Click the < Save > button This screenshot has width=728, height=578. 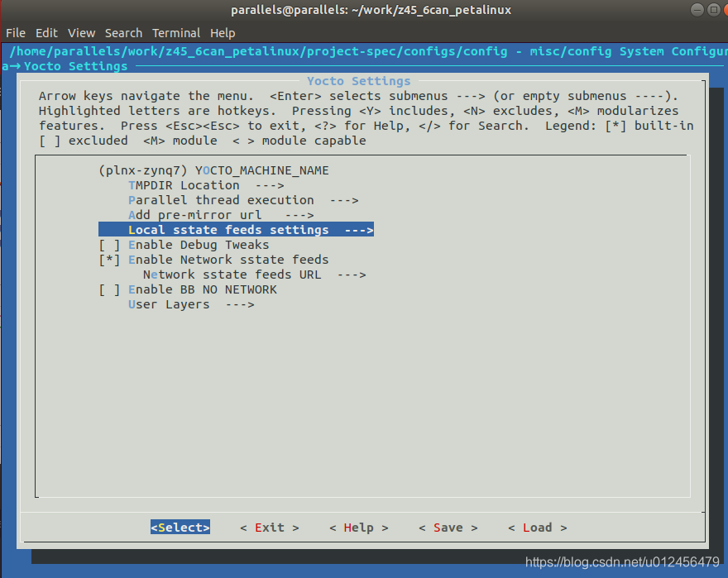(x=448, y=528)
